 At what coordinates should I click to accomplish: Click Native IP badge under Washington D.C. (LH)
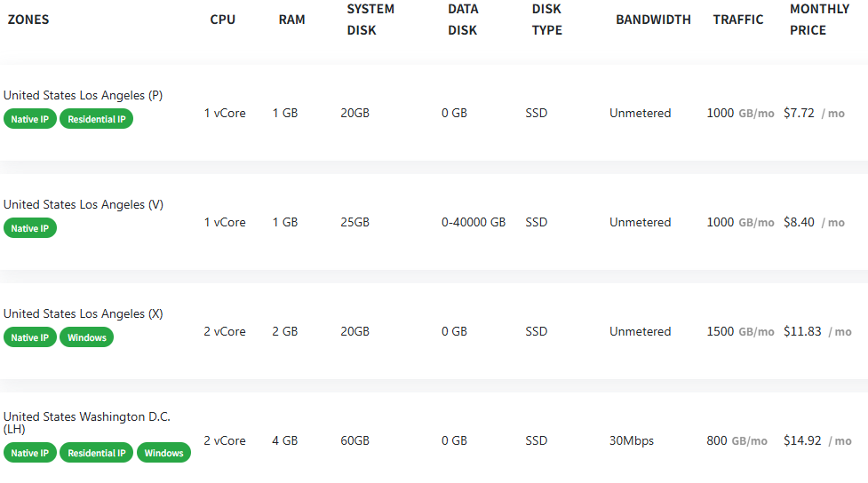30,453
